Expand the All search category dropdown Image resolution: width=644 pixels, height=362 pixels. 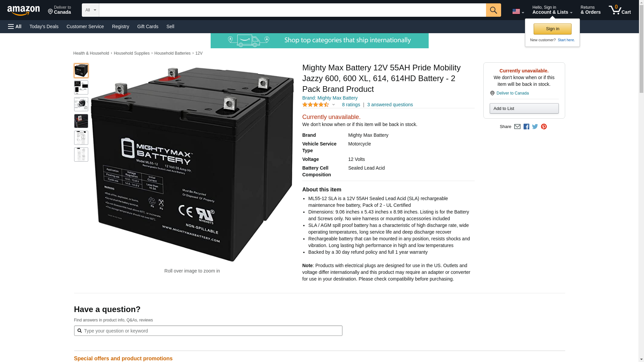pyautogui.click(x=91, y=10)
